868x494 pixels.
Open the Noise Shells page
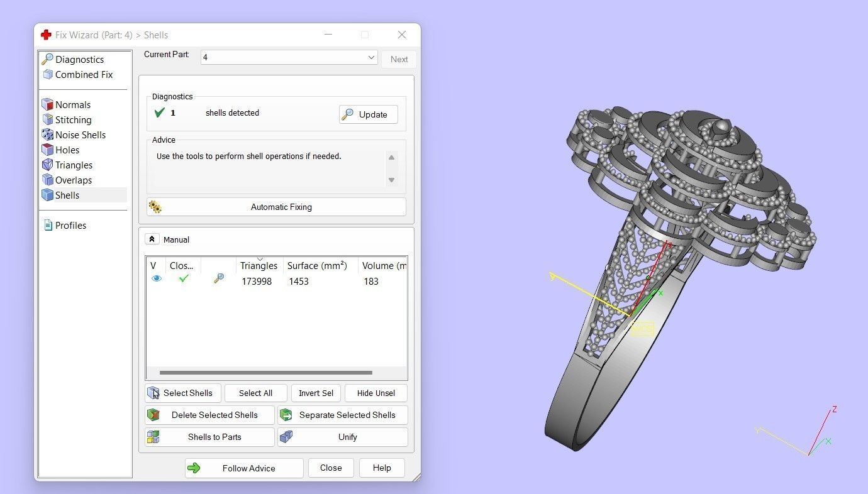(x=81, y=134)
